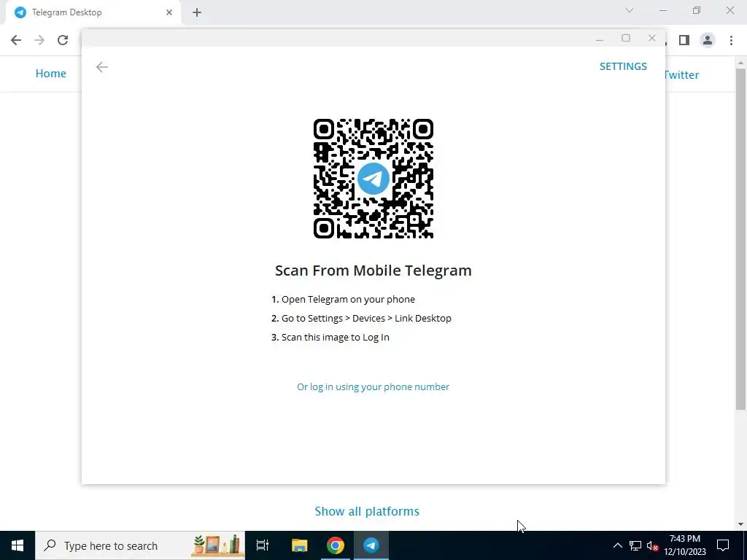Close the Telegram Desktop browser tab
The image size is (747, 560).
[169, 12]
